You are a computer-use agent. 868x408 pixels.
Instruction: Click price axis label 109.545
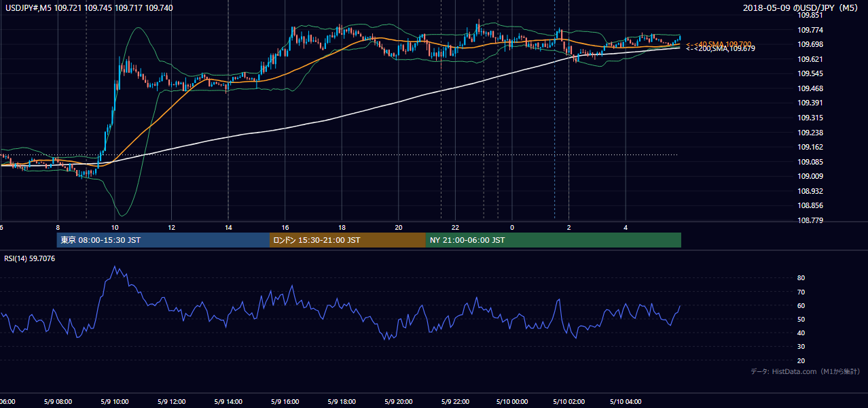(x=810, y=73)
